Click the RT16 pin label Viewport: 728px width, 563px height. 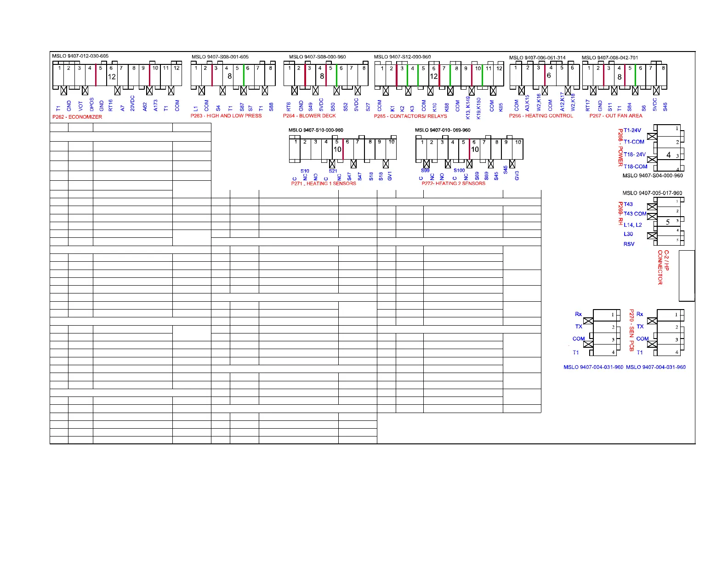point(111,105)
